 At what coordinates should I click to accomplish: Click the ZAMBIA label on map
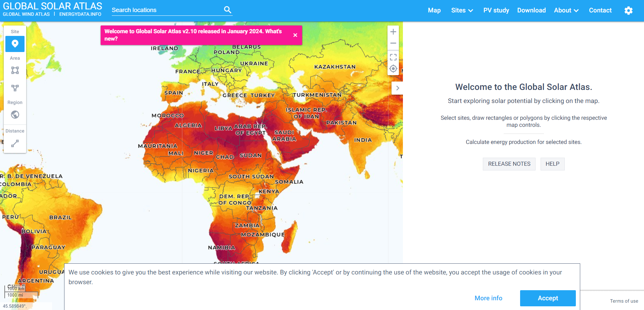point(247,226)
